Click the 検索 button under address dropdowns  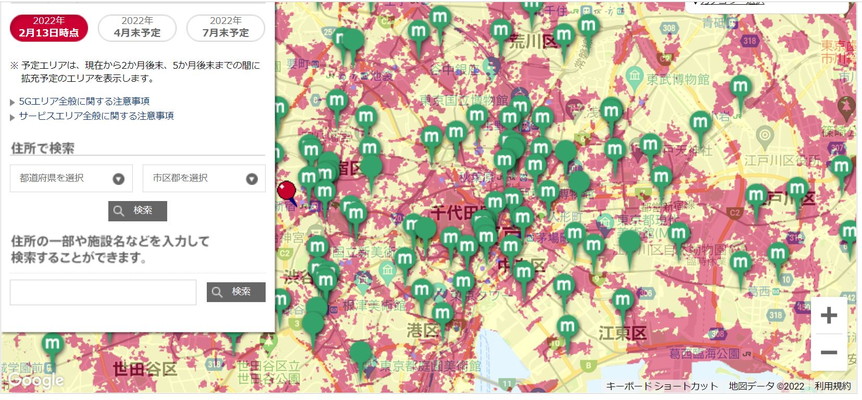point(137,210)
